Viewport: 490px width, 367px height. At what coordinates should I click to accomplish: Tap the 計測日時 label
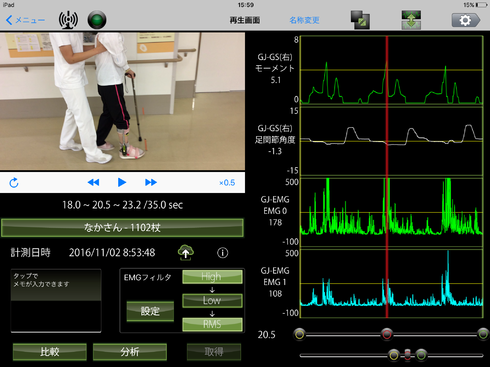coord(30,253)
